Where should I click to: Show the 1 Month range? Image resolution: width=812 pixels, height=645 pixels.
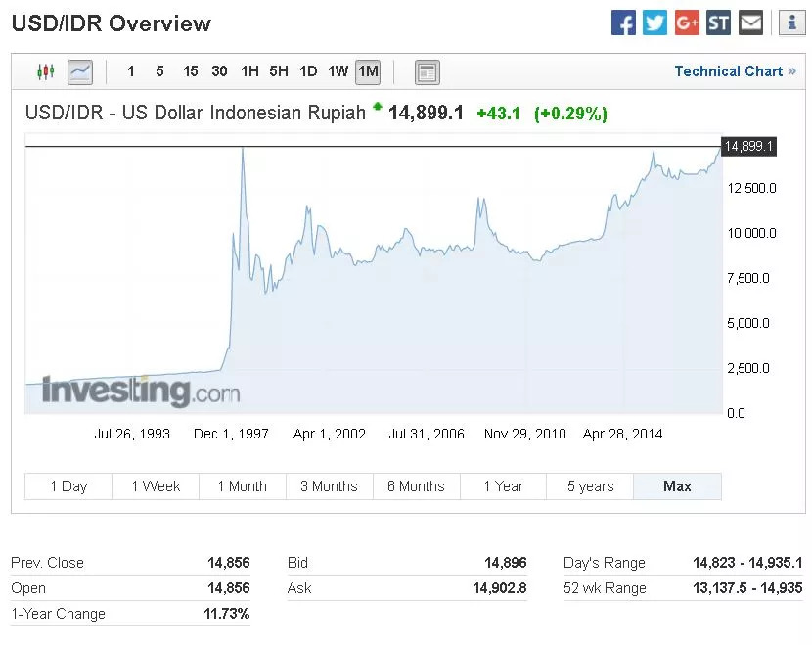243,486
